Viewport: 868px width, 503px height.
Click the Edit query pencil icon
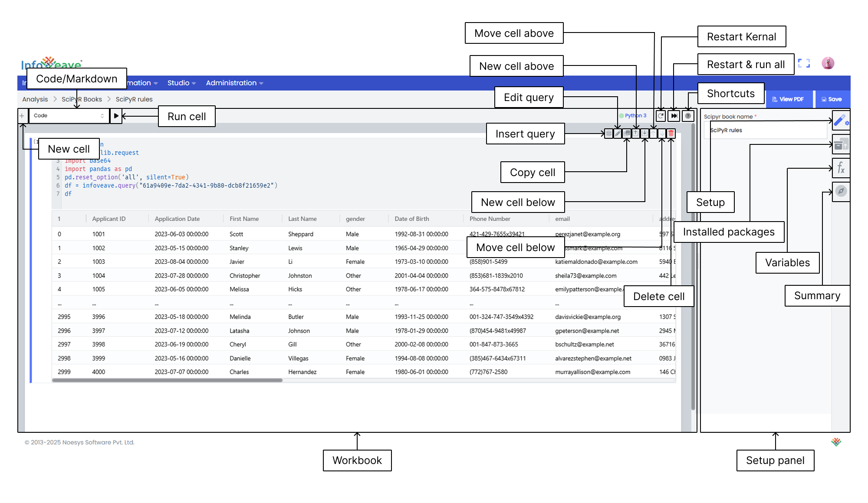[618, 134]
